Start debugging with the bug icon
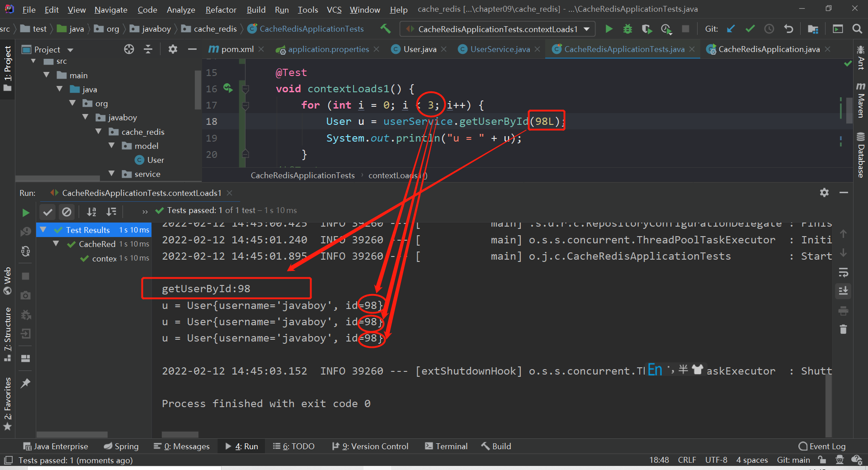This screenshot has width=868, height=470. [627, 29]
